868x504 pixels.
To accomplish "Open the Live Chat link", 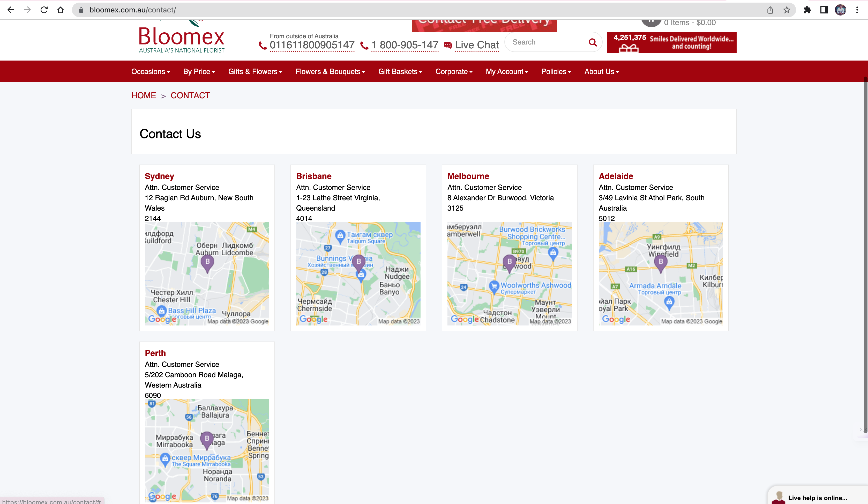I will click(x=477, y=45).
